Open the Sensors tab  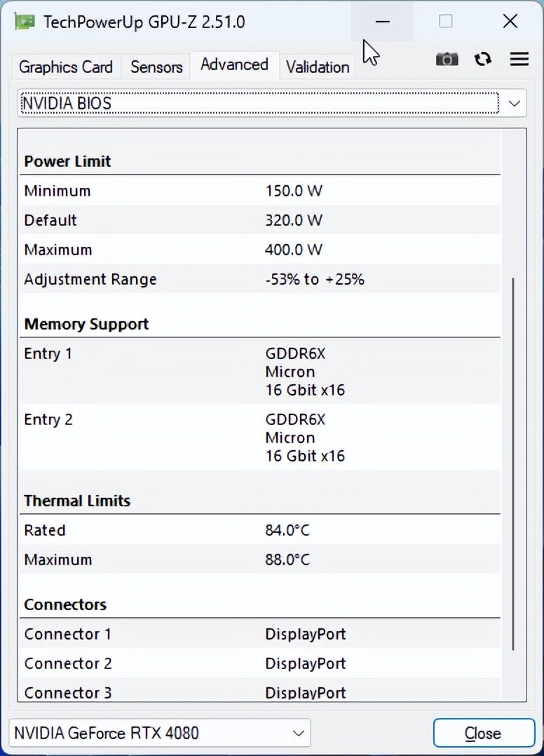156,67
